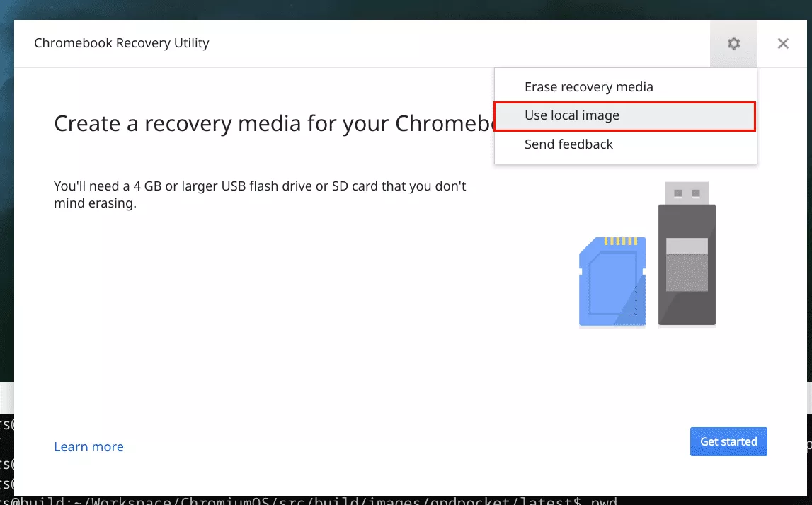Click the Chromebook Recovery Utility title text
This screenshot has height=505, width=812.
(122, 44)
